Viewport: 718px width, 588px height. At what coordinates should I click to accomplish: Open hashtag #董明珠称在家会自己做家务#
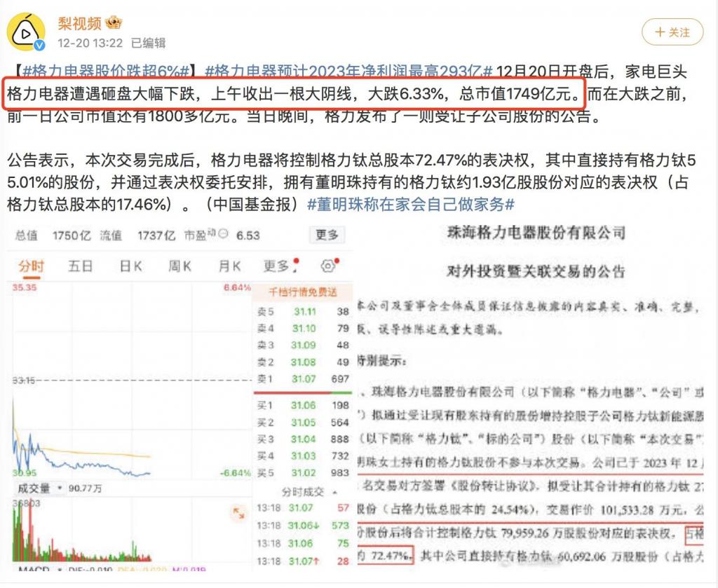pos(411,204)
